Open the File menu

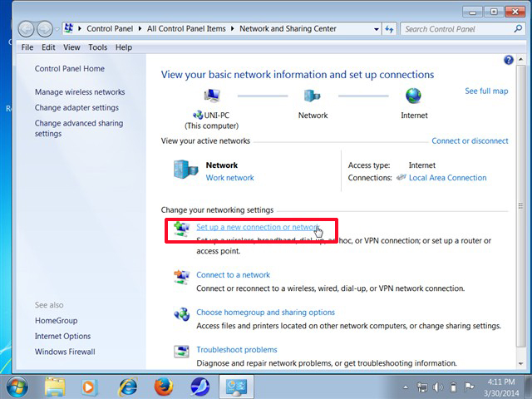pos(27,47)
